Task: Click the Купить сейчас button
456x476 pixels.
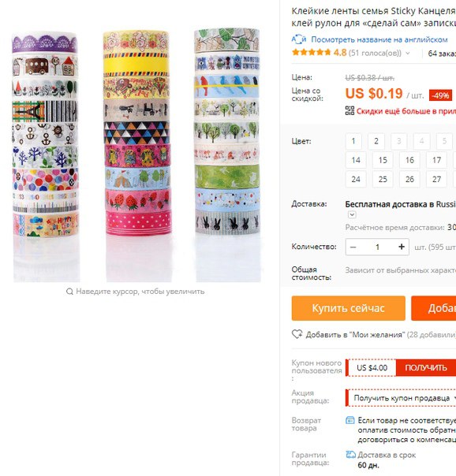Action: click(349, 308)
